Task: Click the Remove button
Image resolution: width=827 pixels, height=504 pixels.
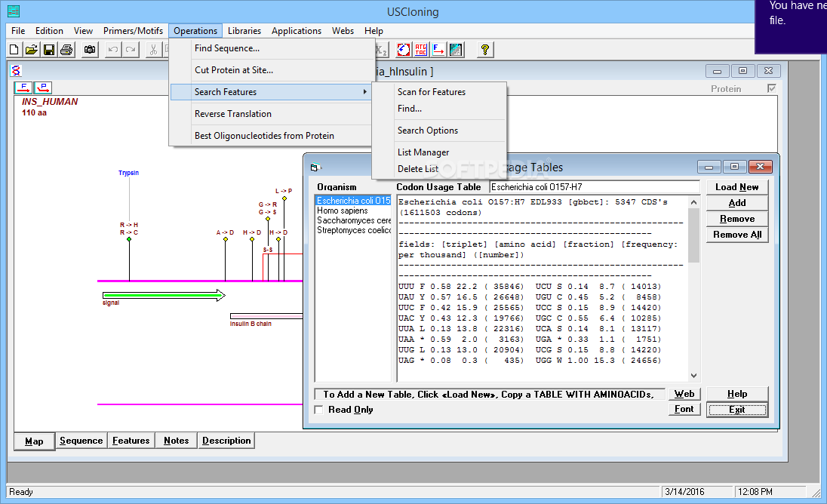Action: (x=736, y=219)
